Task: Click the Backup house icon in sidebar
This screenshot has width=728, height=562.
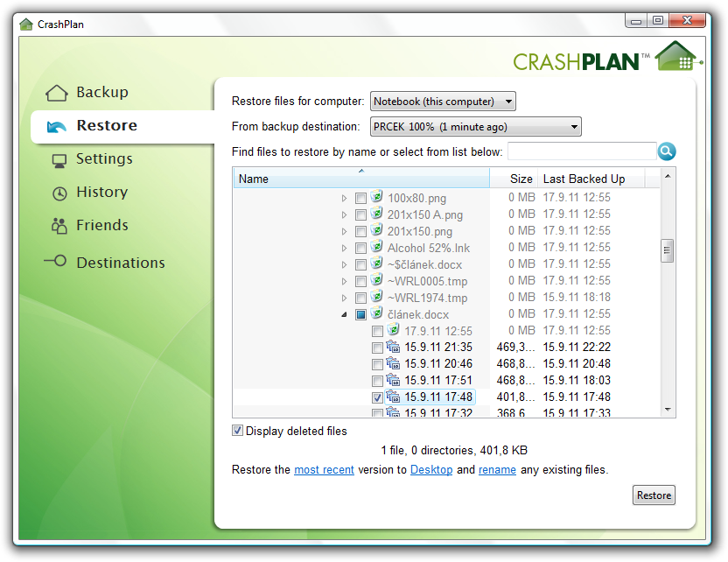Action: [57, 93]
